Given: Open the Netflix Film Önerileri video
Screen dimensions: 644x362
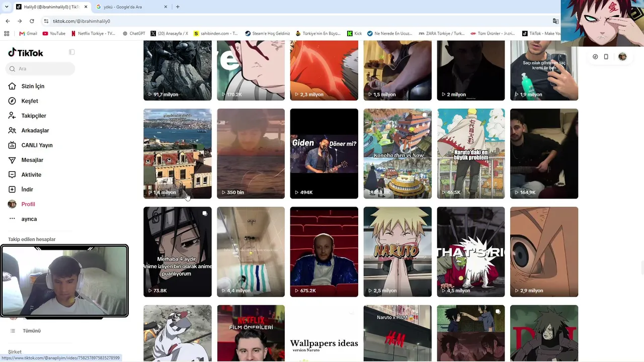Looking at the screenshot, I should tap(251, 333).
